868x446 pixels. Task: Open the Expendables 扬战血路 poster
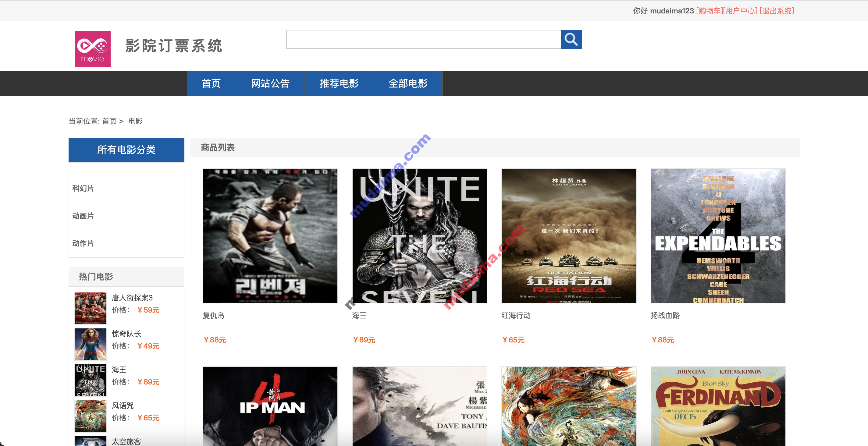pos(718,235)
